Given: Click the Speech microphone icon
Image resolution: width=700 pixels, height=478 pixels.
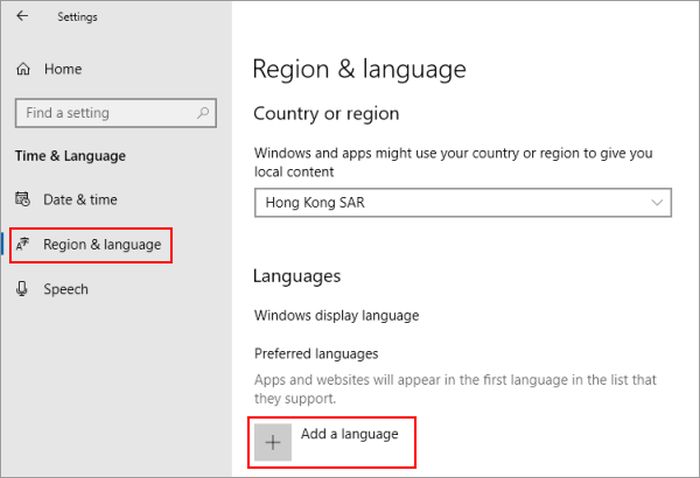Looking at the screenshot, I should (24, 289).
